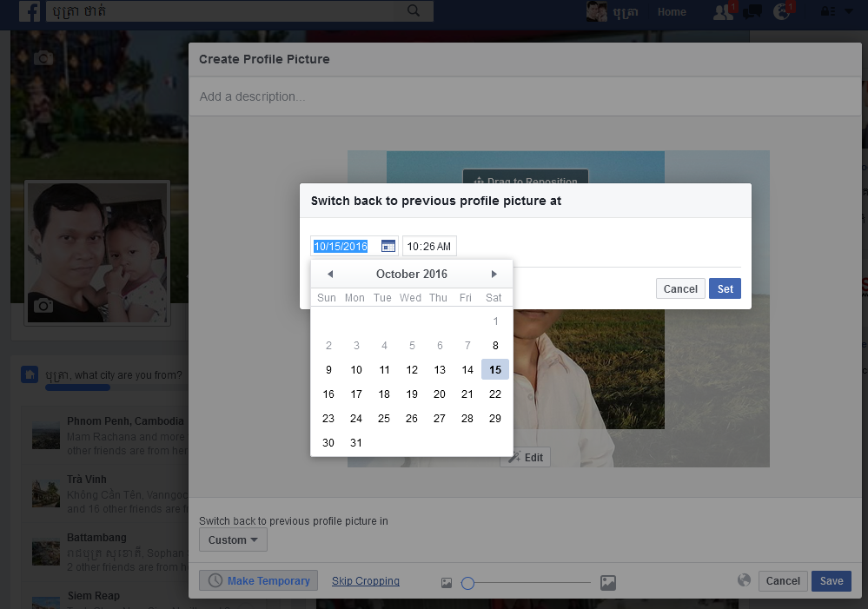Click the public audience globe icon

click(x=744, y=579)
